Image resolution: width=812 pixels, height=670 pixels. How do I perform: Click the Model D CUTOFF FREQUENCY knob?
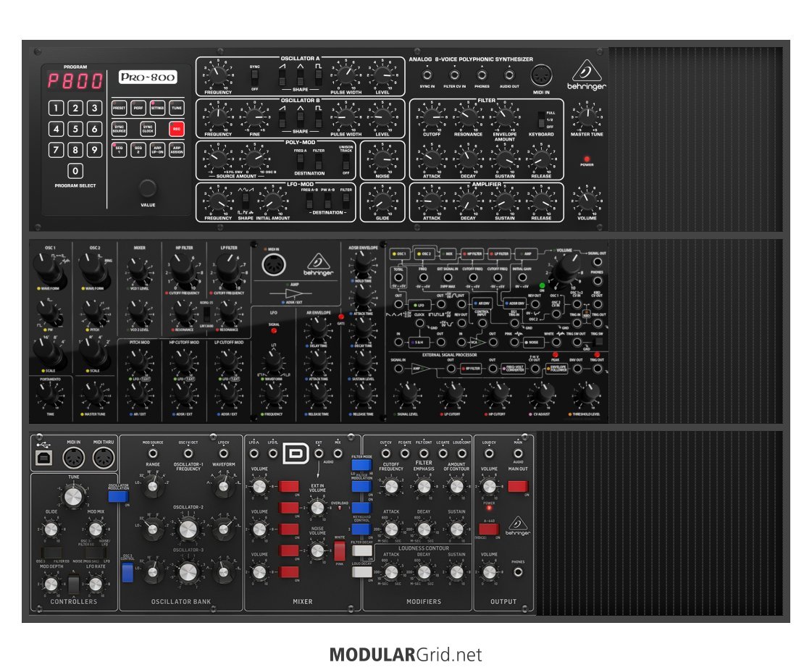pyautogui.click(x=391, y=487)
